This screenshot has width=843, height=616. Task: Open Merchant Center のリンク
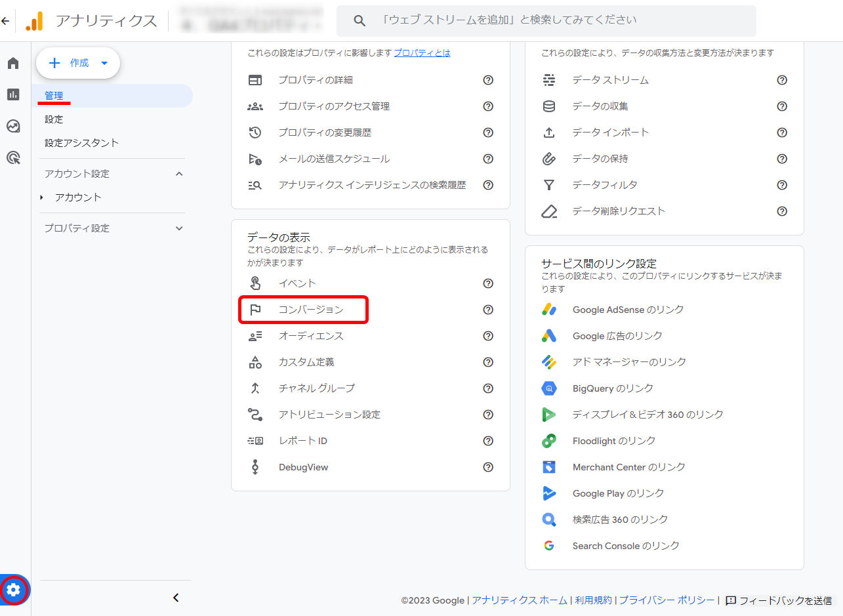[629, 467]
